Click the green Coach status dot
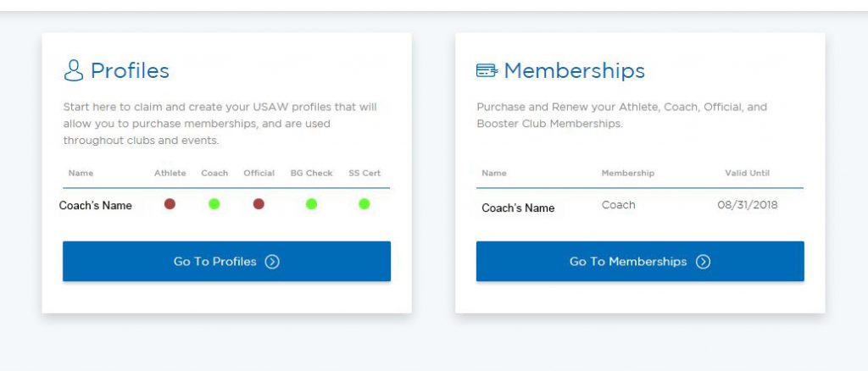Image resolution: width=868 pixels, height=371 pixels. point(214,204)
